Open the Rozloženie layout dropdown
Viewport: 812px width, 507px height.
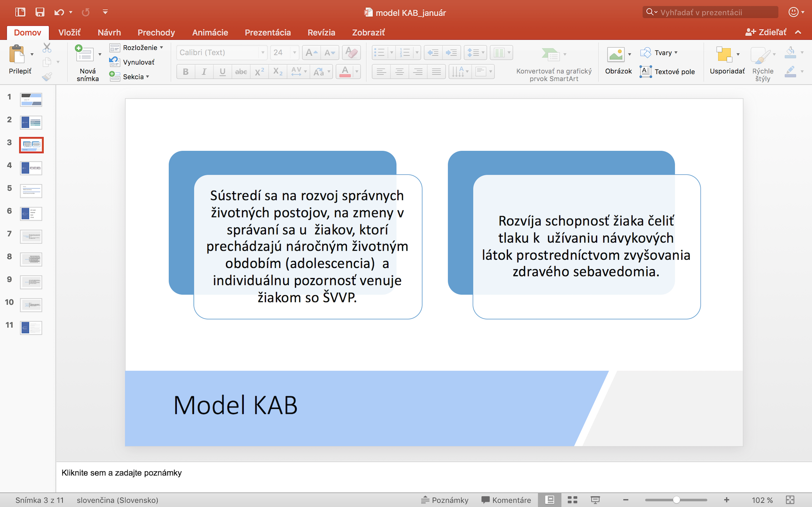(x=136, y=48)
